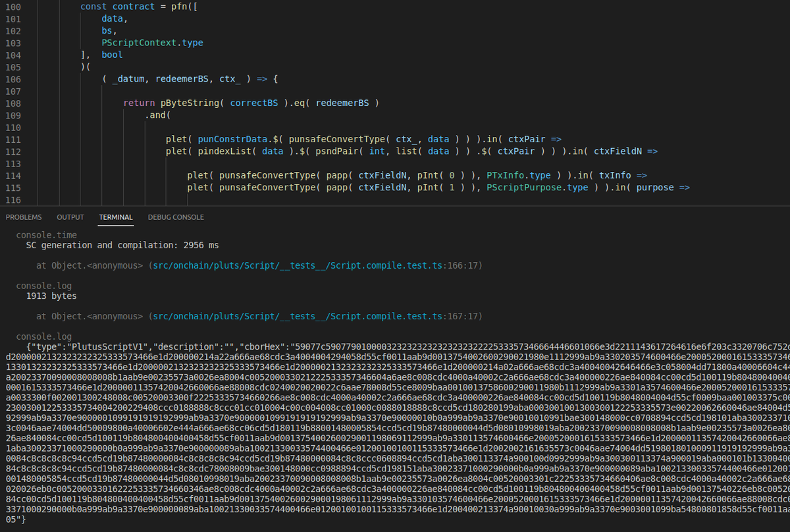The width and height of the screenshot is (790, 532).
Task: Click line number 100 in the gutter
Action: [13, 7]
